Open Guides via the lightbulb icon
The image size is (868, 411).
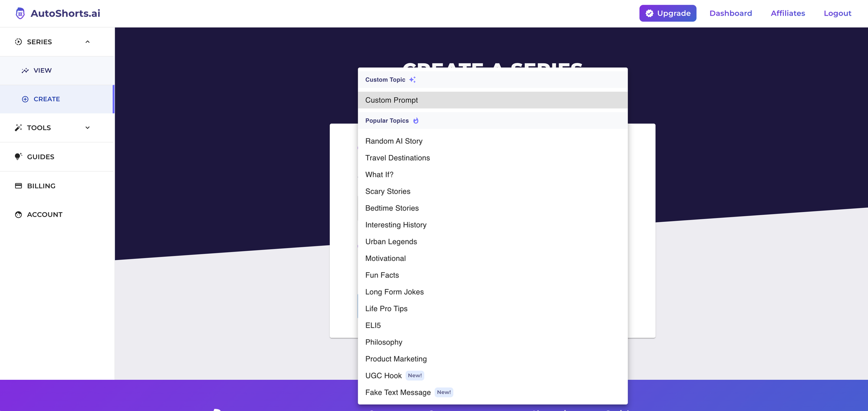click(x=18, y=157)
